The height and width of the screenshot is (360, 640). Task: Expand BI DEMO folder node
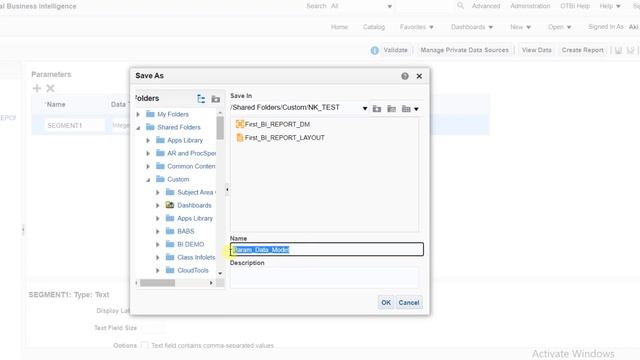(x=158, y=244)
